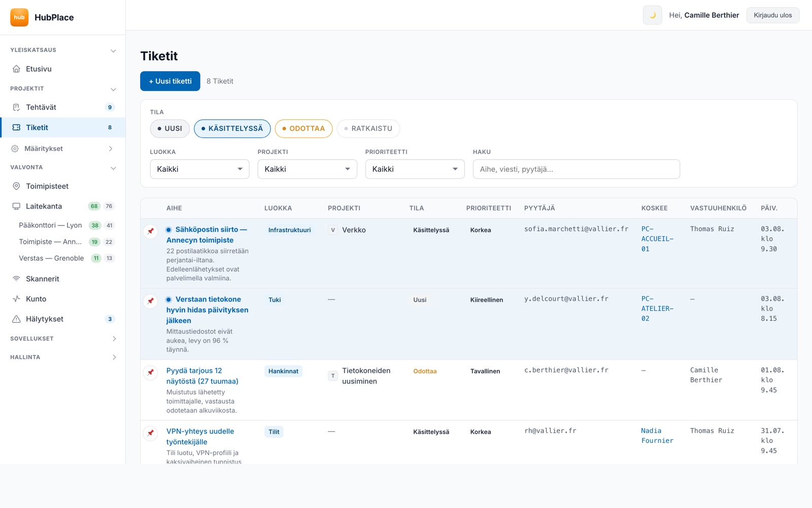The image size is (812, 508).
Task: Click sofia.marchetti@vallier.fr requester
Action: click(x=576, y=229)
